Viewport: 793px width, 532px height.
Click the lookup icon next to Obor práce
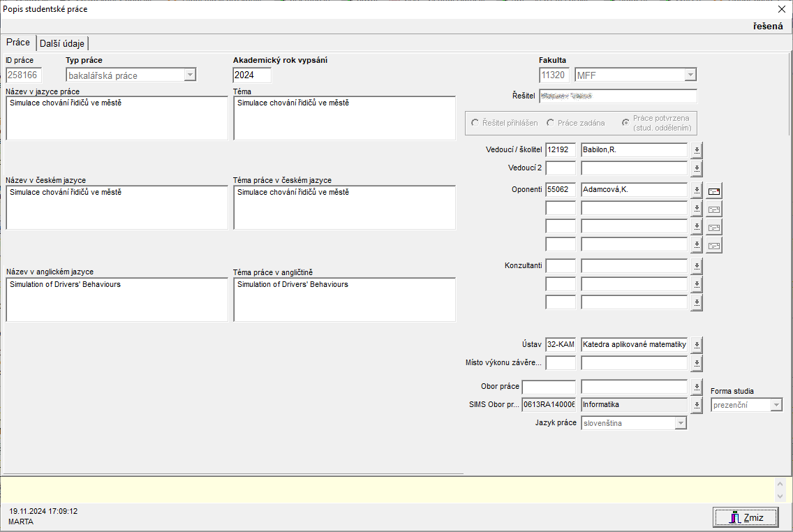coord(697,387)
